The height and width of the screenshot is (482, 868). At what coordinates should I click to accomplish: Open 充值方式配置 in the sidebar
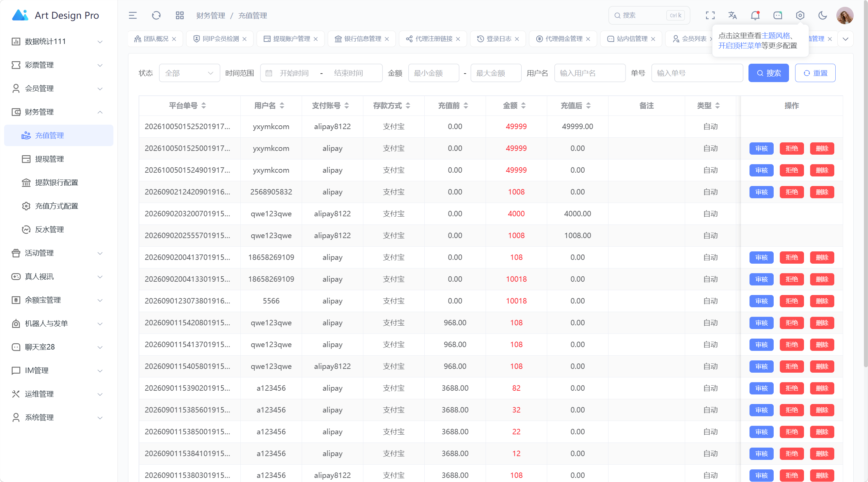coord(58,206)
